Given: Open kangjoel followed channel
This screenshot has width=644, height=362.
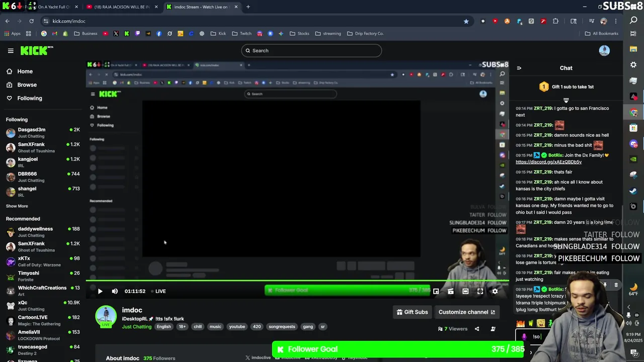Looking at the screenshot, I should tap(43, 162).
